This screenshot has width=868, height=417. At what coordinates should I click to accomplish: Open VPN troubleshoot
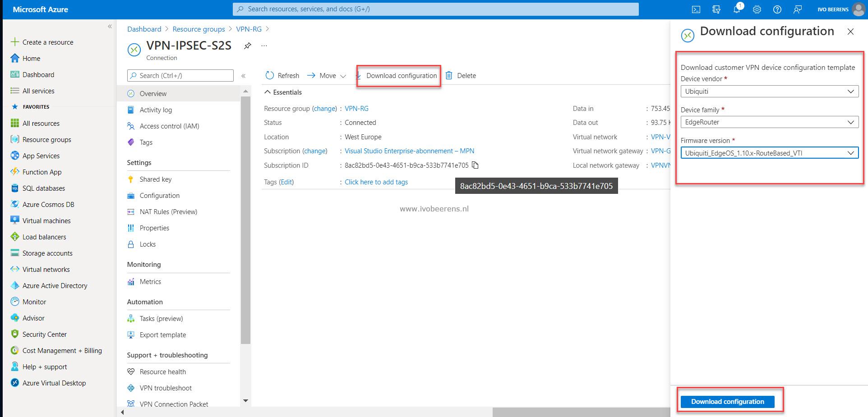coord(166,388)
